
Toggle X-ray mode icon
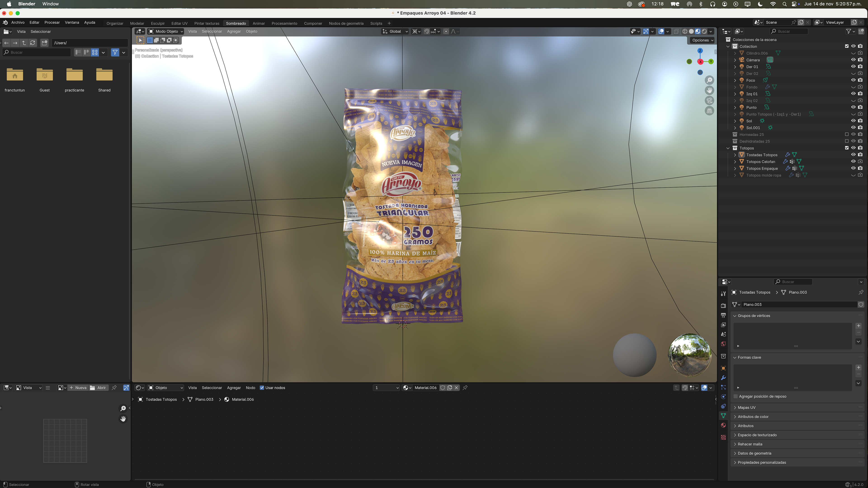click(676, 31)
